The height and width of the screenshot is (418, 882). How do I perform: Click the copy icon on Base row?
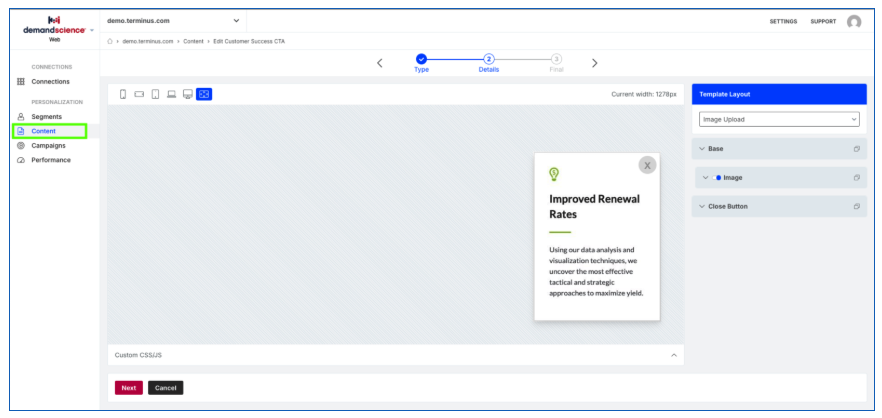pos(857,149)
